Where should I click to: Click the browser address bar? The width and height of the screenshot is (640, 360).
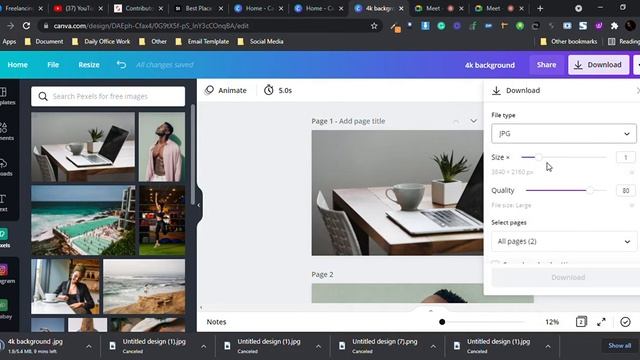(210, 26)
